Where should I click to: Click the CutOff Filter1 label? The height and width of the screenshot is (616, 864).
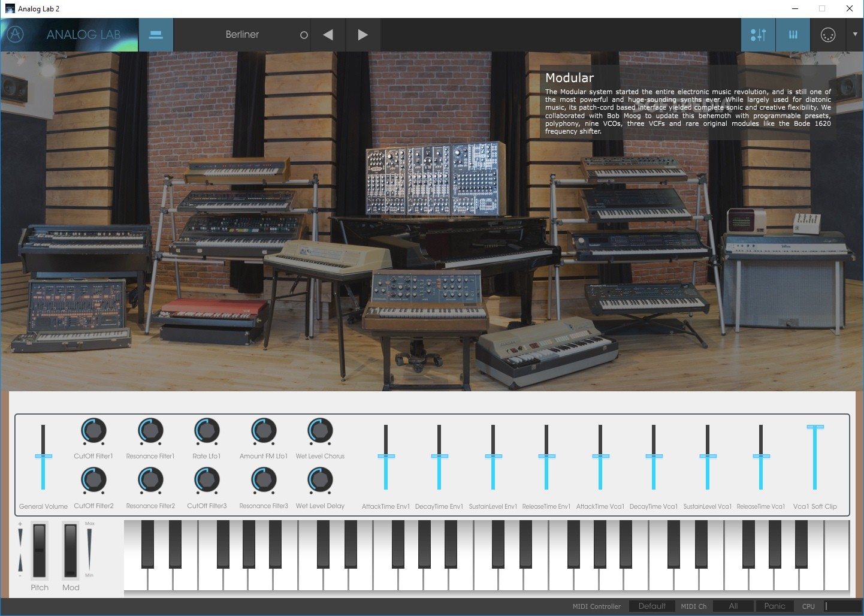tap(93, 456)
